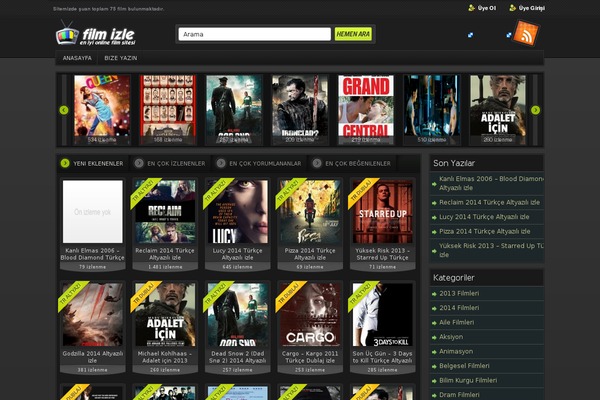Open Dead Snow 2 poster in grid
This screenshot has width=600, height=400.
pos(238,315)
